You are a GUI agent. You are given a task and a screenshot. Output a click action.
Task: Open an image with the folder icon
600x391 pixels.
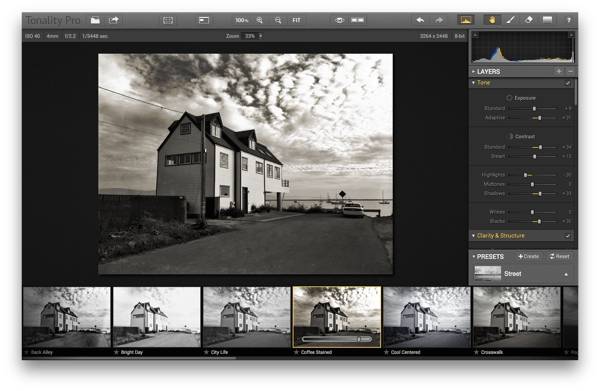(x=95, y=20)
